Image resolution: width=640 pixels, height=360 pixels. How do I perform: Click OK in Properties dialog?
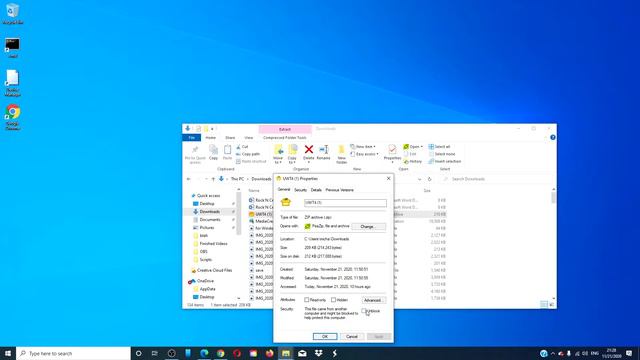(x=325, y=336)
